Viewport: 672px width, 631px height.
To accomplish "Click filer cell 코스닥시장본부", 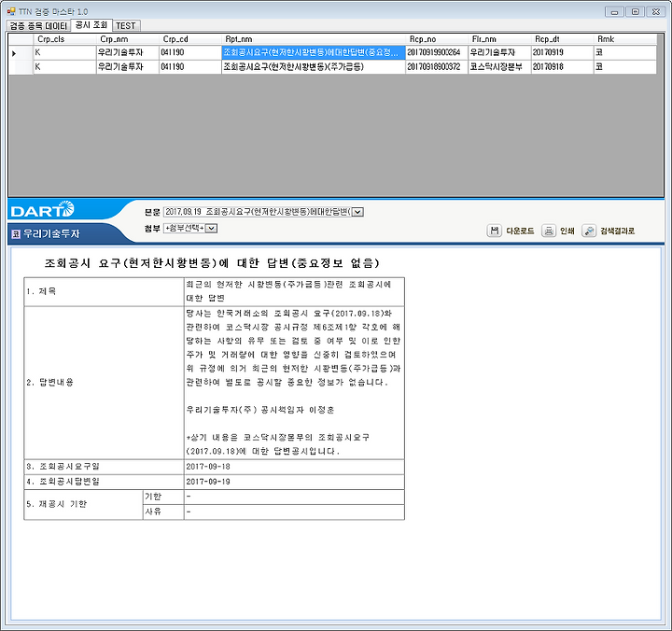I will pyautogui.click(x=499, y=67).
